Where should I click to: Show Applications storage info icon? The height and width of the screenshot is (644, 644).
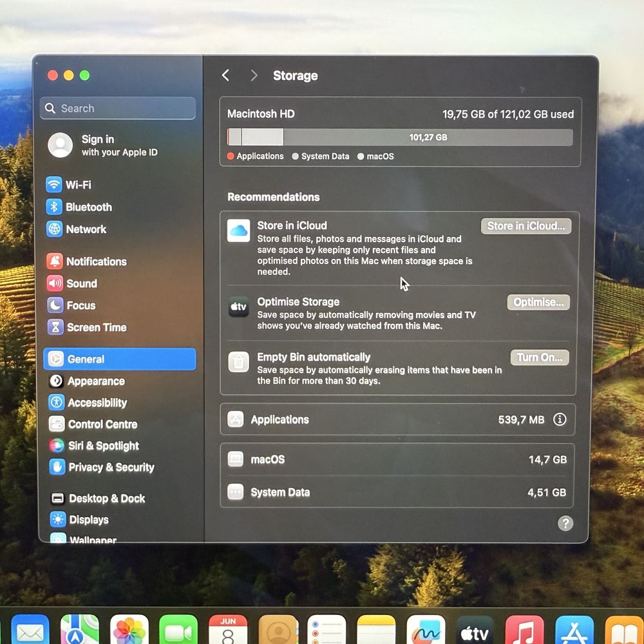click(560, 419)
